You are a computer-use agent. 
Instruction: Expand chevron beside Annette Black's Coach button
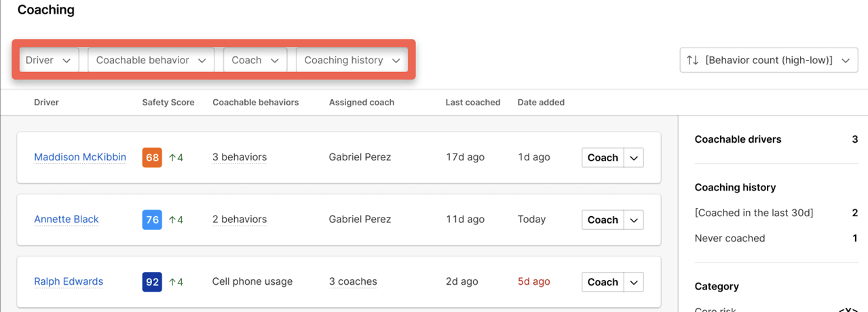(633, 220)
